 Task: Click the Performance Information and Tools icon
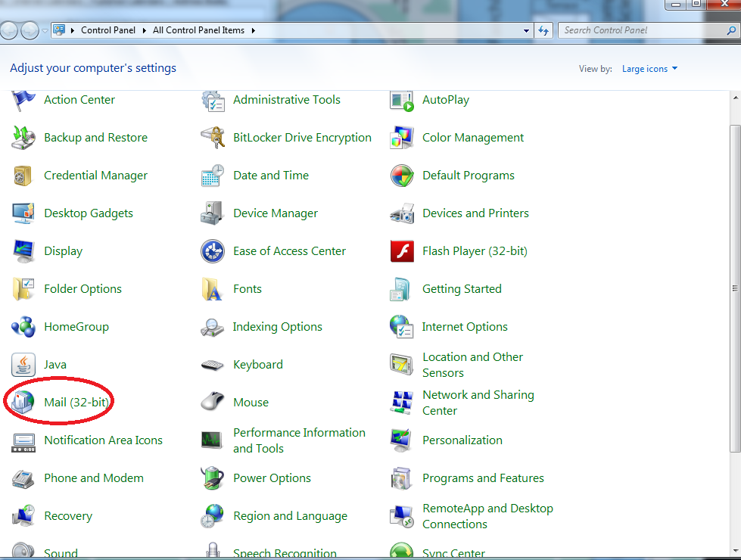[213, 440]
